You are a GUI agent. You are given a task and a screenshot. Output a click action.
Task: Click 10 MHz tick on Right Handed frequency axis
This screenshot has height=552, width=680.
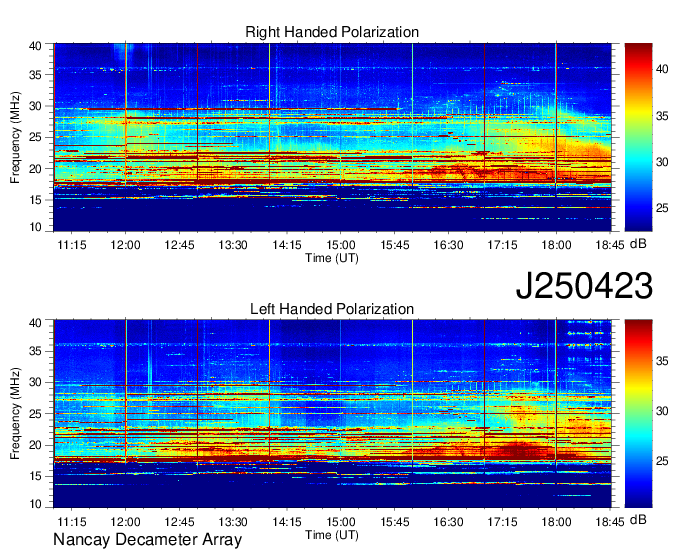(x=35, y=227)
